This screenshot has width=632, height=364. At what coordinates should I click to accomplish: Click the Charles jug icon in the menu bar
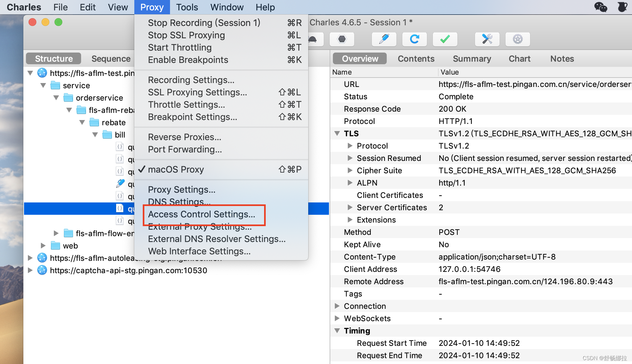click(x=622, y=7)
